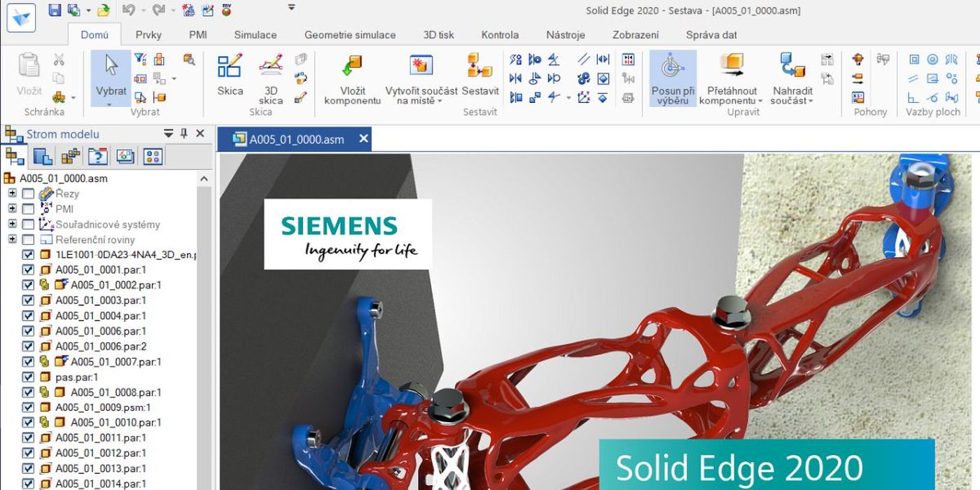Select A005_01_0013.par:1 in the tree
The image size is (980, 490).
point(100,468)
